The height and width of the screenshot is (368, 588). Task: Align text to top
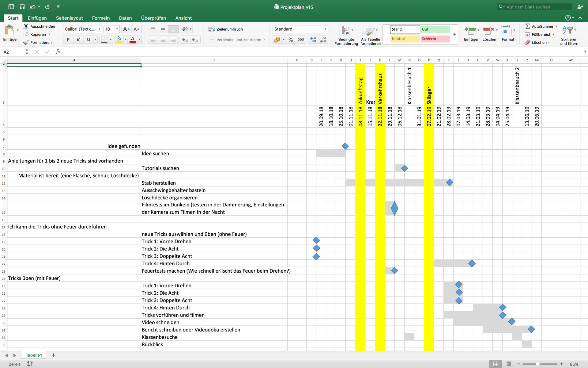click(153, 29)
